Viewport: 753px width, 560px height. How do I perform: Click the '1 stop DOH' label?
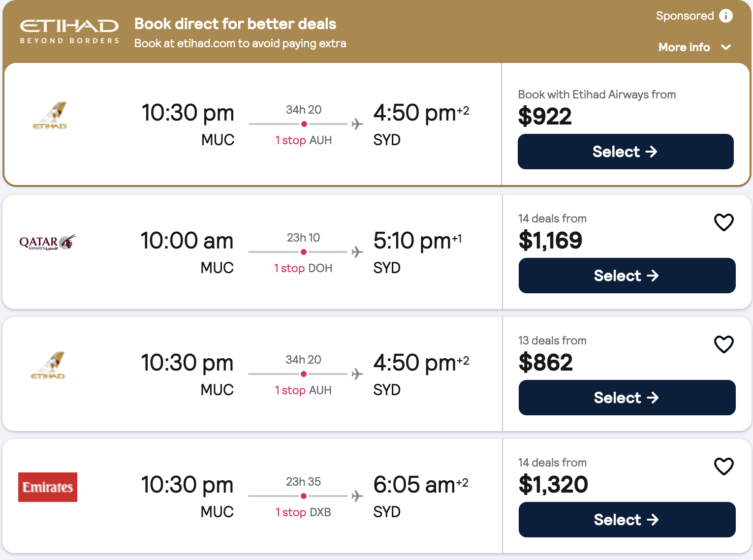(x=303, y=268)
